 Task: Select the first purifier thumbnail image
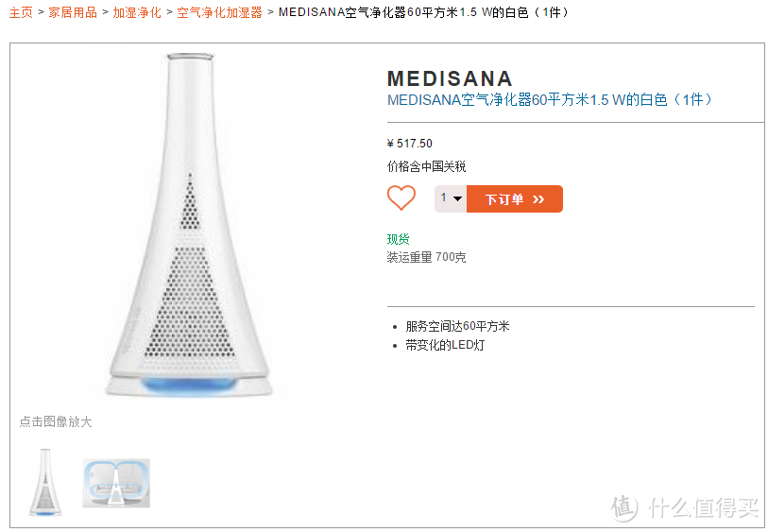click(x=45, y=482)
